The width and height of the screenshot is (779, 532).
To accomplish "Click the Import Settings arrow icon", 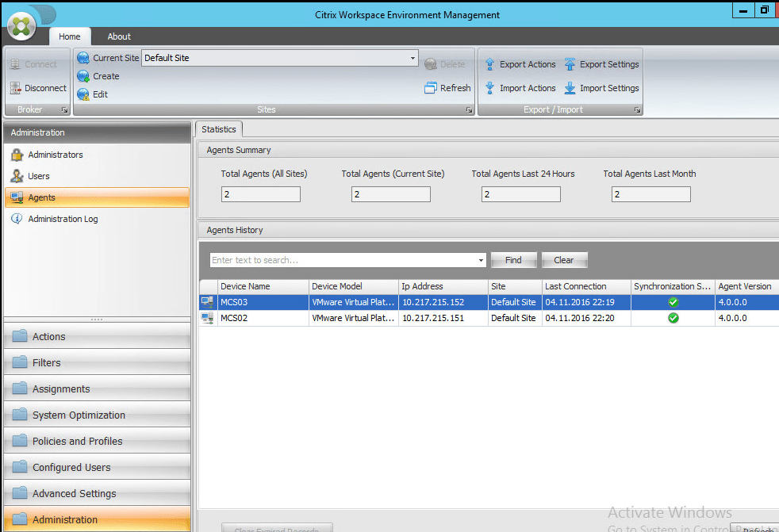I will tap(570, 88).
